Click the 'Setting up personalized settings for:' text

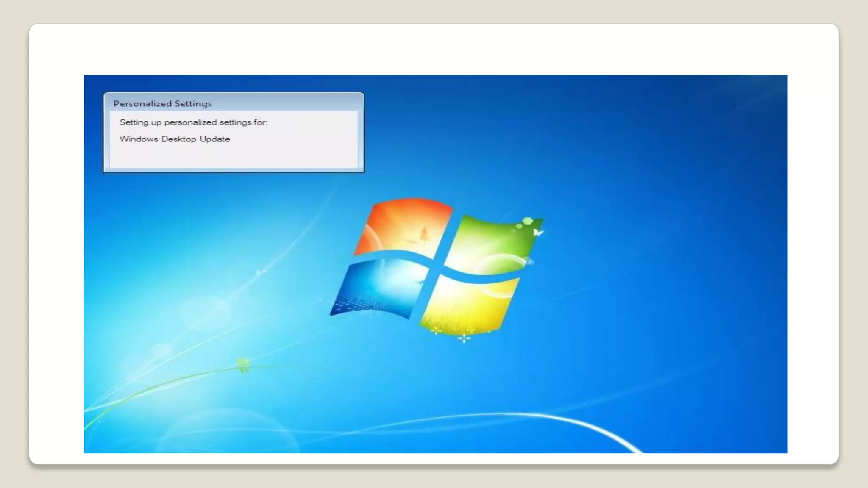click(194, 122)
